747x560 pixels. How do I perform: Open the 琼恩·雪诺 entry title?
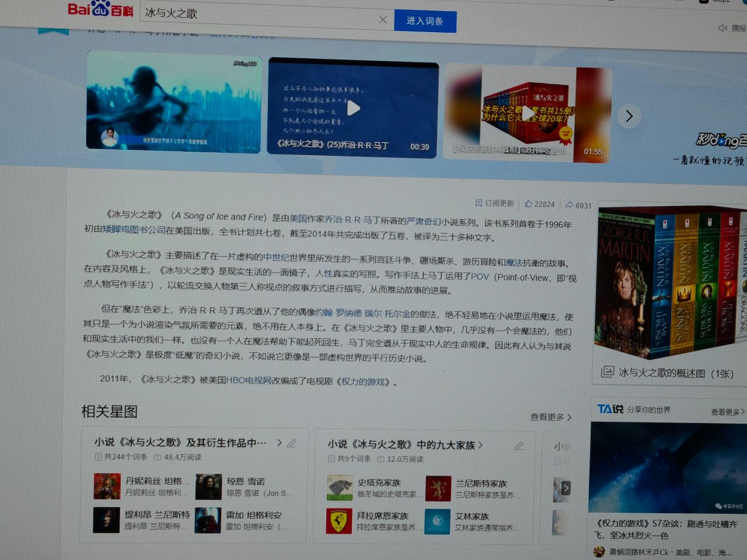pyautogui.click(x=246, y=481)
